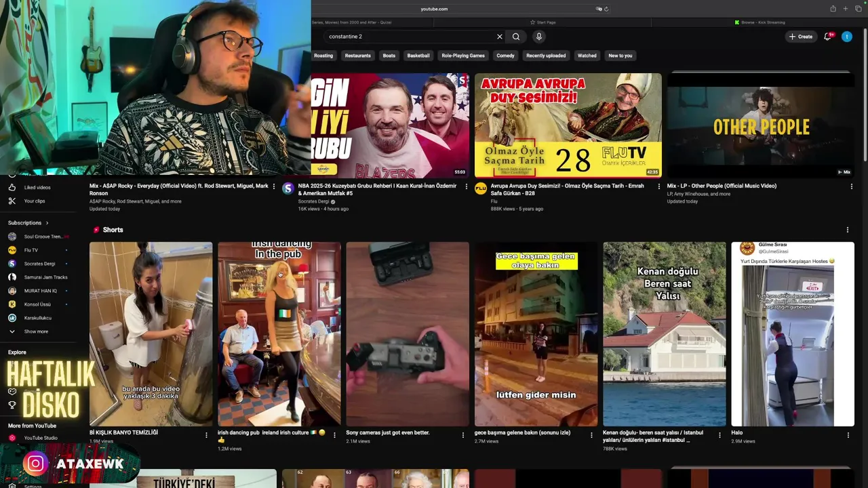The width and height of the screenshot is (868, 488).
Task: Filter feed by Basketball chip
Action: point(418,56)
